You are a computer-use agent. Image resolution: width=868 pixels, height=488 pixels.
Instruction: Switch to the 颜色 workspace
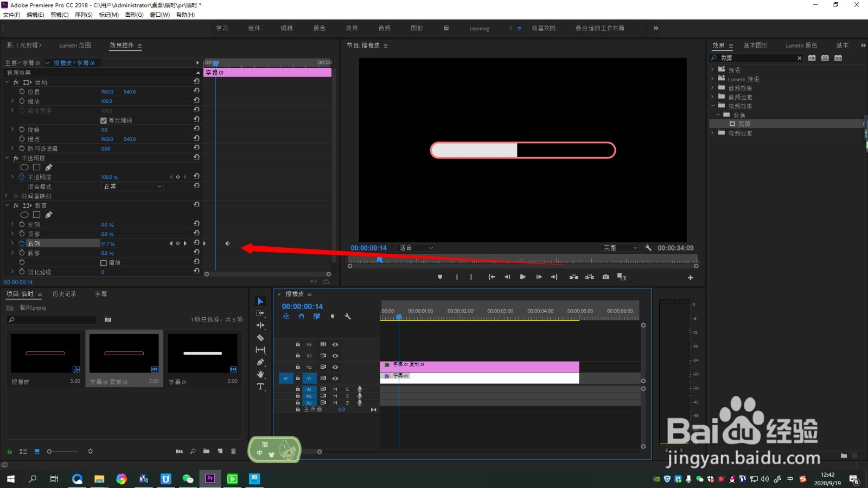320,28
